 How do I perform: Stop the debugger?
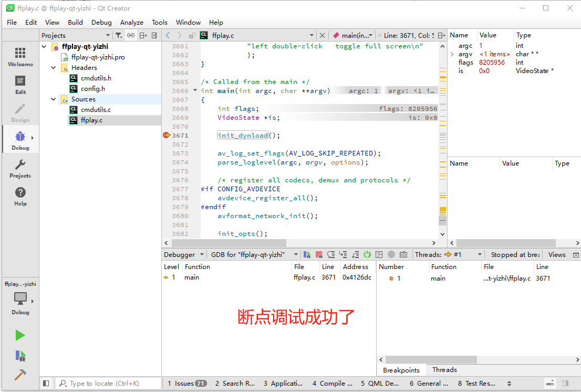click(x=319, y=254)
